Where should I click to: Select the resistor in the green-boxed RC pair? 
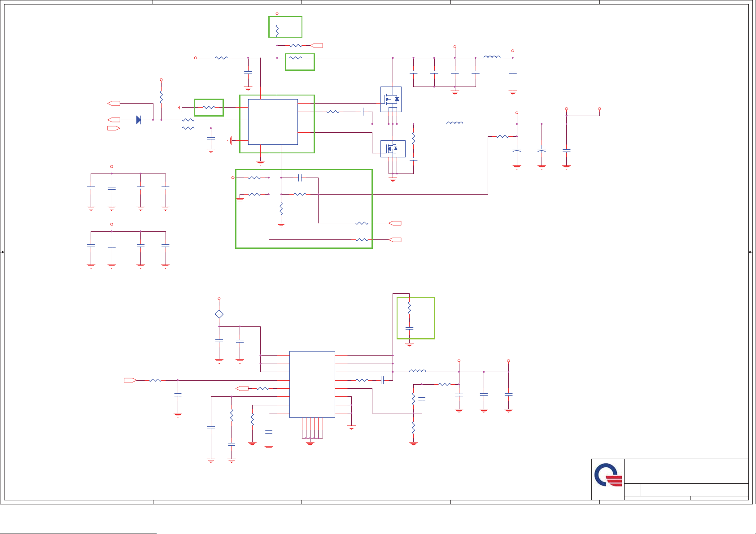[409, 308]
